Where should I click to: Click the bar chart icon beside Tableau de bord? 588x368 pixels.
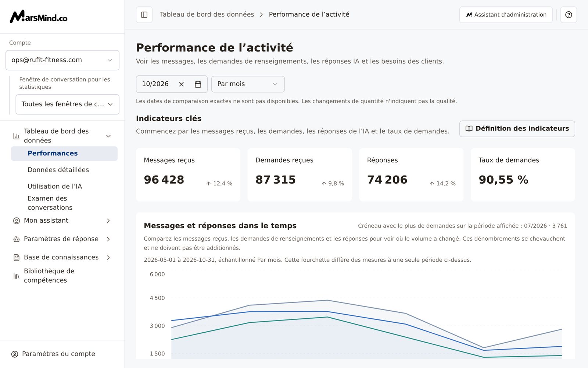click(17, 136)
